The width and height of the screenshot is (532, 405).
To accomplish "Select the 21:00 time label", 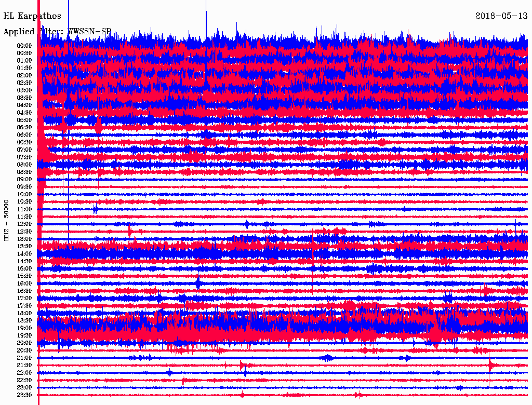I will (x=24, y=358).
